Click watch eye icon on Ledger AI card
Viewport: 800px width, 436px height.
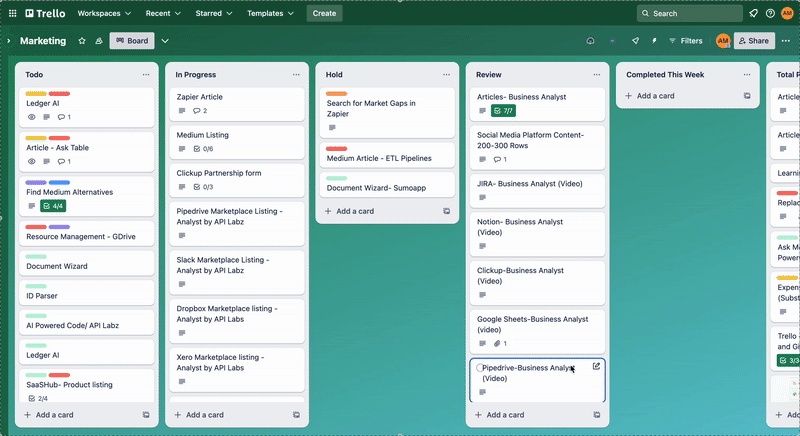tap(32, 117)
